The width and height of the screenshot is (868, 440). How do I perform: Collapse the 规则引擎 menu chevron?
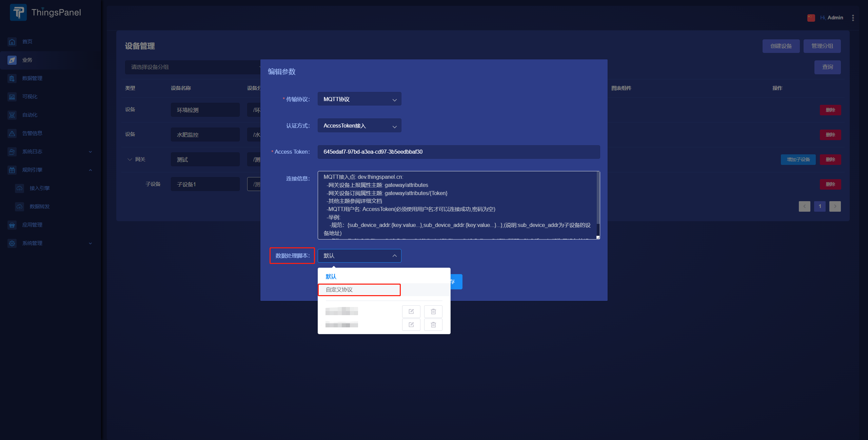(90, 170)
